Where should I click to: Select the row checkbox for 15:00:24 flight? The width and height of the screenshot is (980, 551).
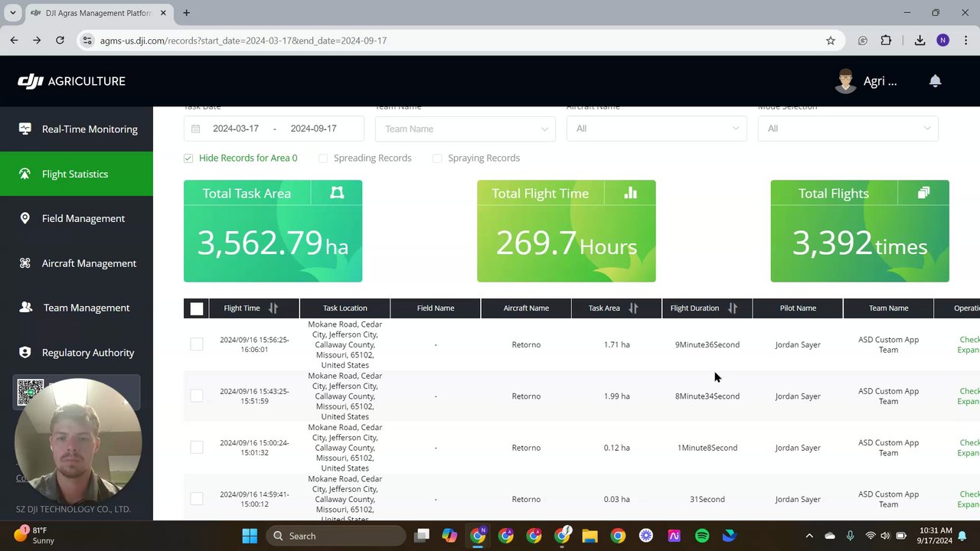pos(197,447)
